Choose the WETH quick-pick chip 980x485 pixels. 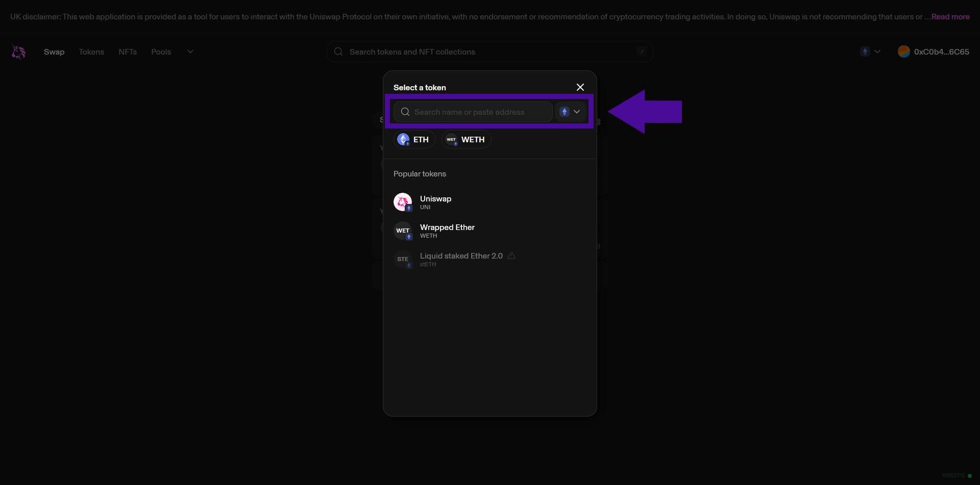pos(466,139)
